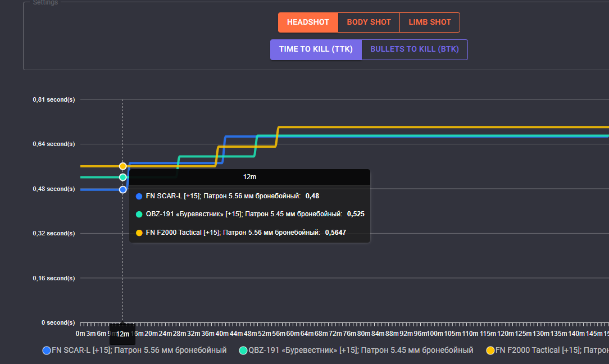Click the 12m tooltip header

coord(250,177)
